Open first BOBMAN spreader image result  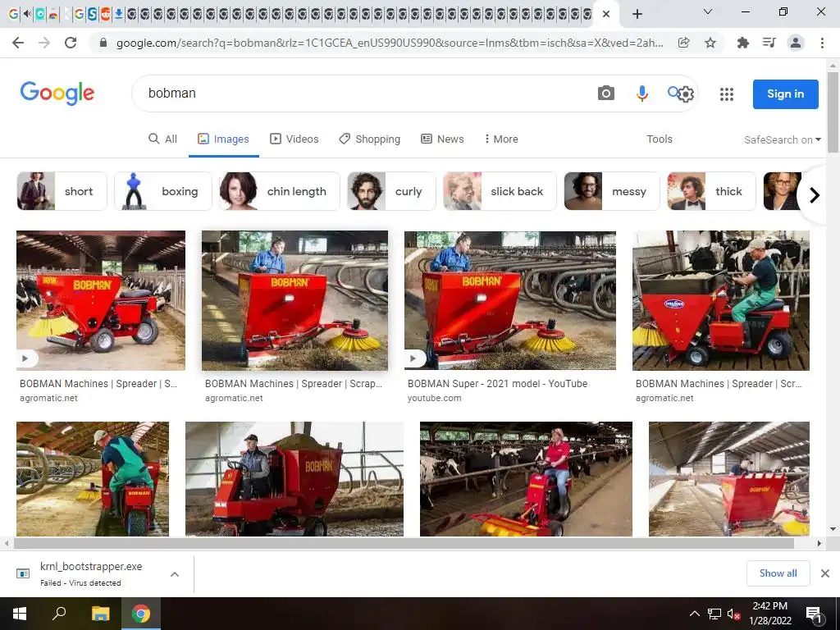[x=101, y=300]
